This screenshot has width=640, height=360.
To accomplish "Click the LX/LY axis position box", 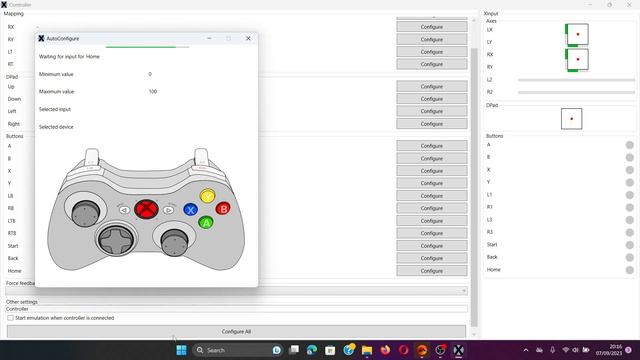I will click(x=577, y=35).
